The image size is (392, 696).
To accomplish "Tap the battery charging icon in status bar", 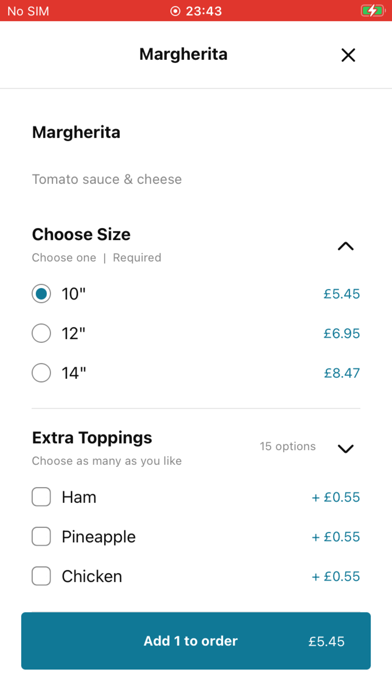I will coord(373,11).
